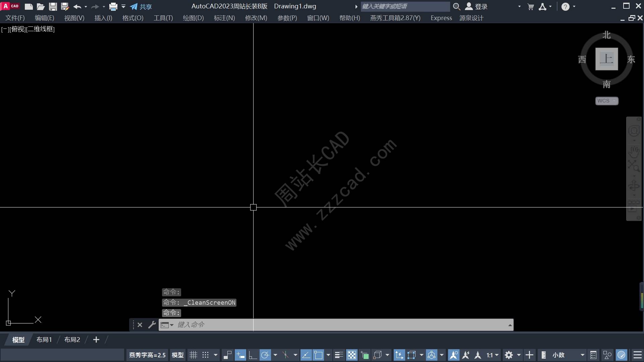
Task: Open the 工具(T) menu
Action: click(163, 18)
